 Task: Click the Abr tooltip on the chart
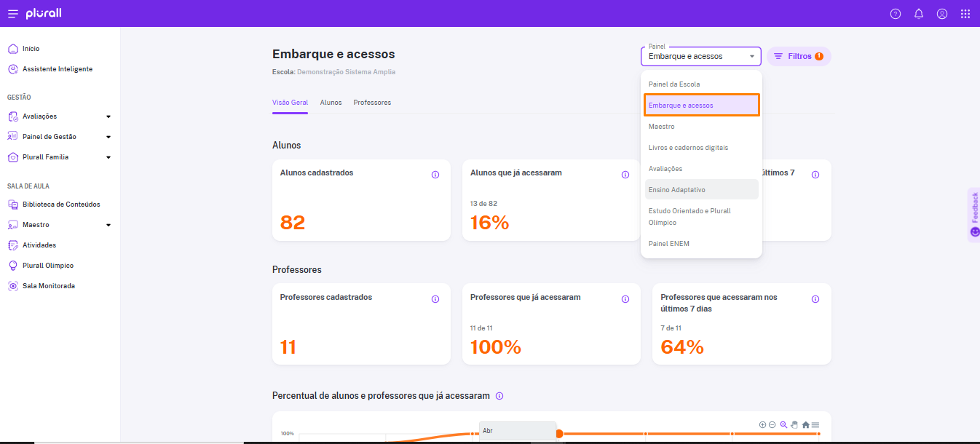tap(518, 431)
